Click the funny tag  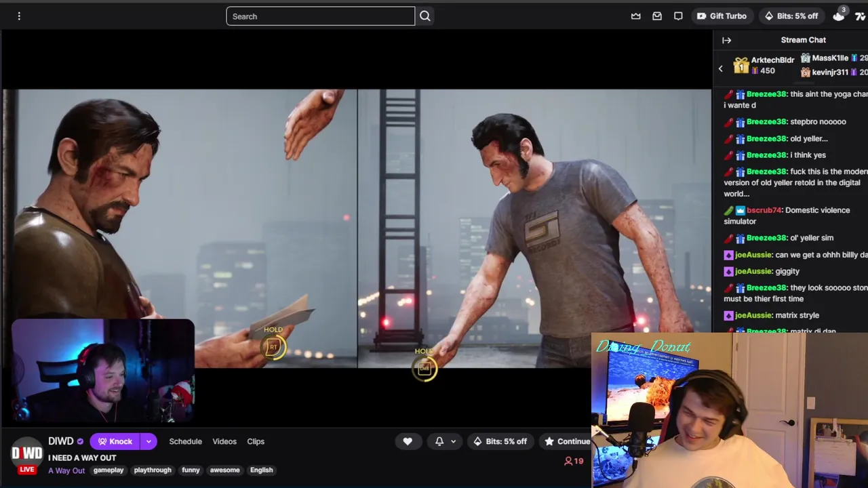(191, 470)
